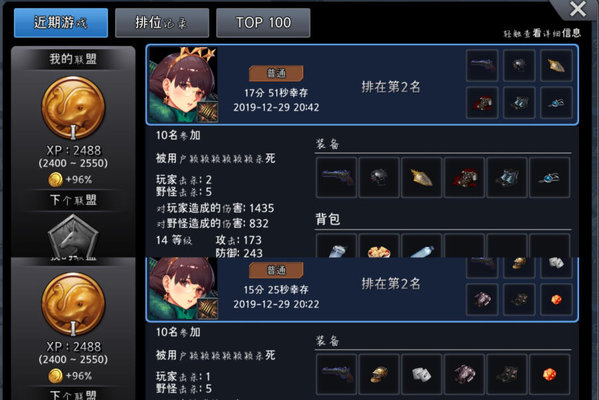Select the golden helmet in lower 装备 row

tap(379, 374)
